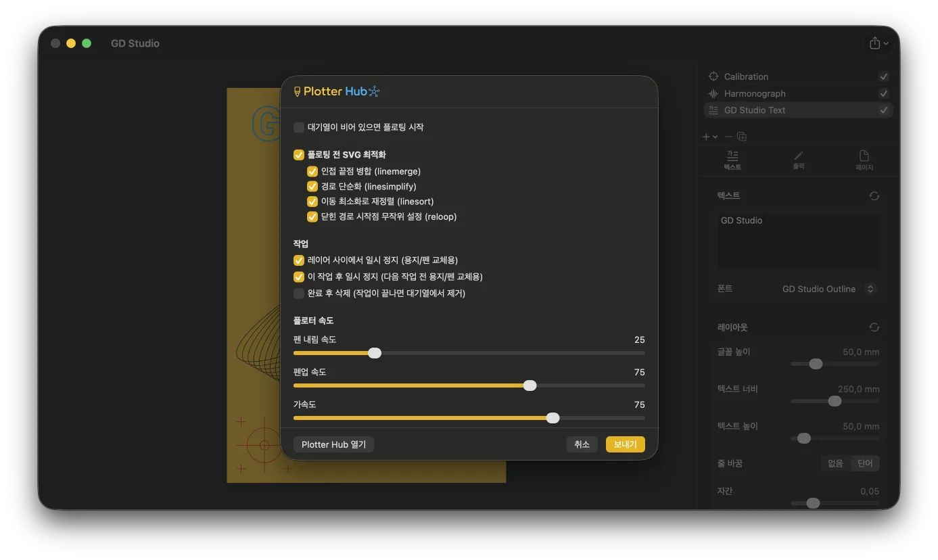Cancel the dialog with 취소

tap(582, 444)
